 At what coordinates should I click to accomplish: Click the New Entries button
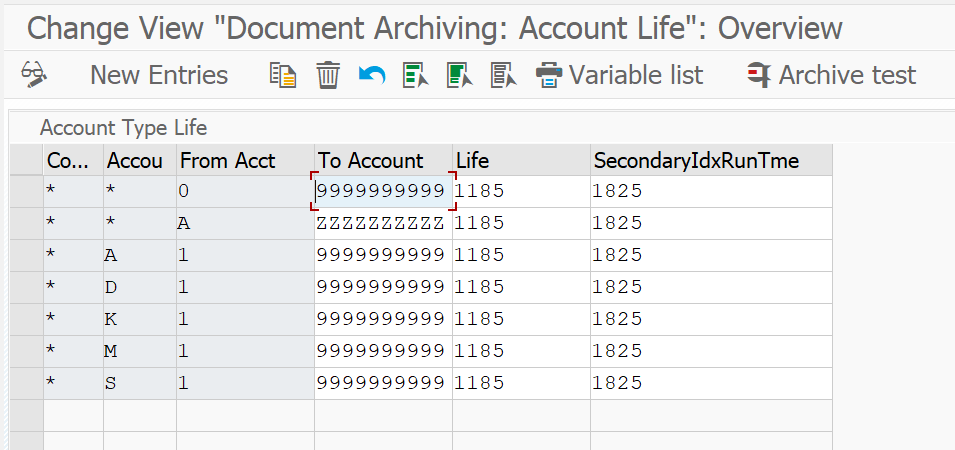click(159, 75)
